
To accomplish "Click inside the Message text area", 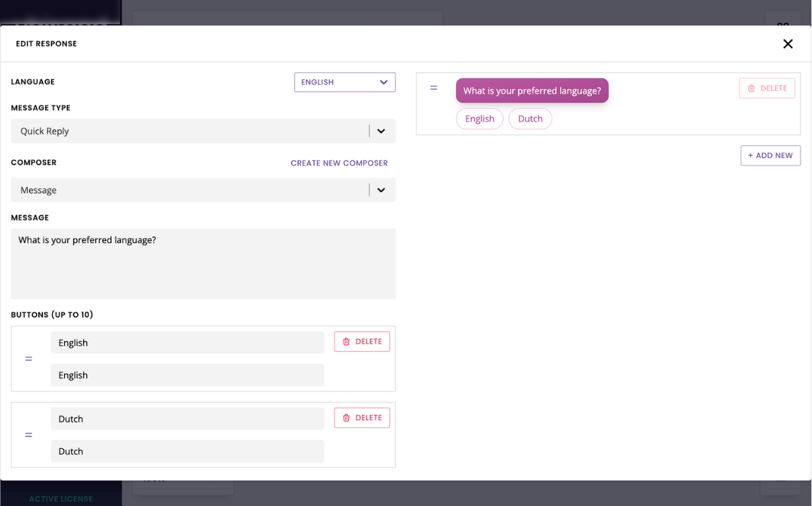I will [203, 262].
